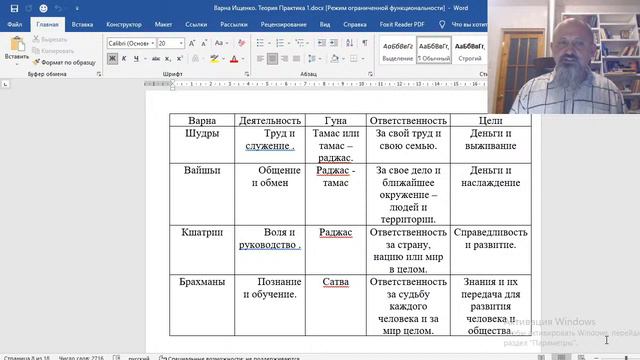
Task: Open the Calibri font name dropdown
Action: [x=153, y=43]
